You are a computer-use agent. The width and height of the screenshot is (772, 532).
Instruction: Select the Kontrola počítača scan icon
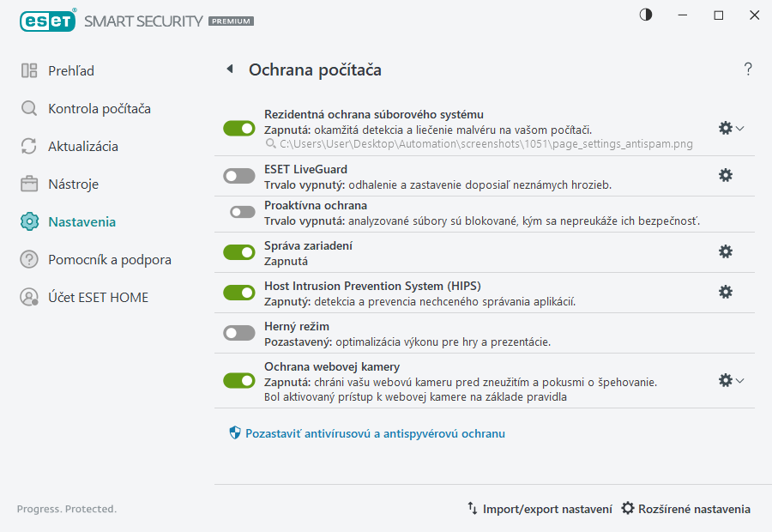pyautogui.click(x=28, y=108)
